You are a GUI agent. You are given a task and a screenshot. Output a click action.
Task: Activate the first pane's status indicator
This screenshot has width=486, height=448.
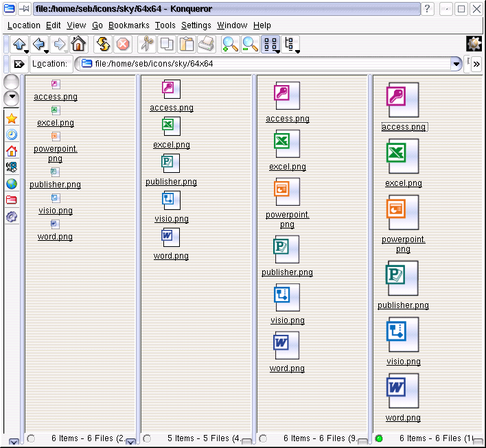point(31,438)
